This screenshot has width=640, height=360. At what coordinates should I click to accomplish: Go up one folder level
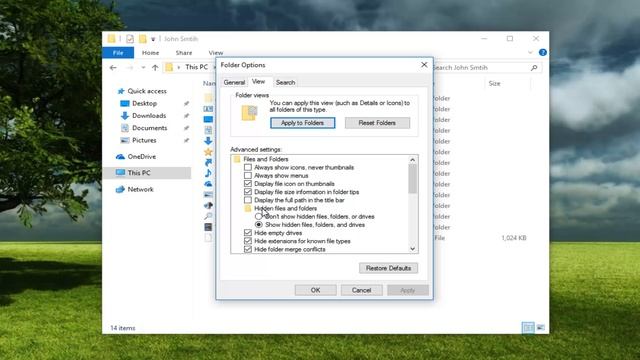coord(155,68)
